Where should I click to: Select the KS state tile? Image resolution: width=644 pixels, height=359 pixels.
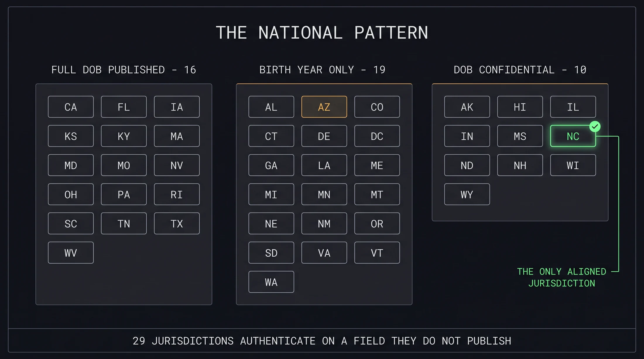71,136
